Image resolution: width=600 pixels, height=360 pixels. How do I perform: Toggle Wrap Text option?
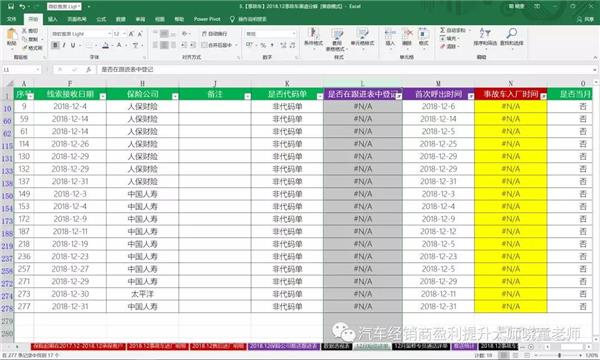[x=215, y=34]
